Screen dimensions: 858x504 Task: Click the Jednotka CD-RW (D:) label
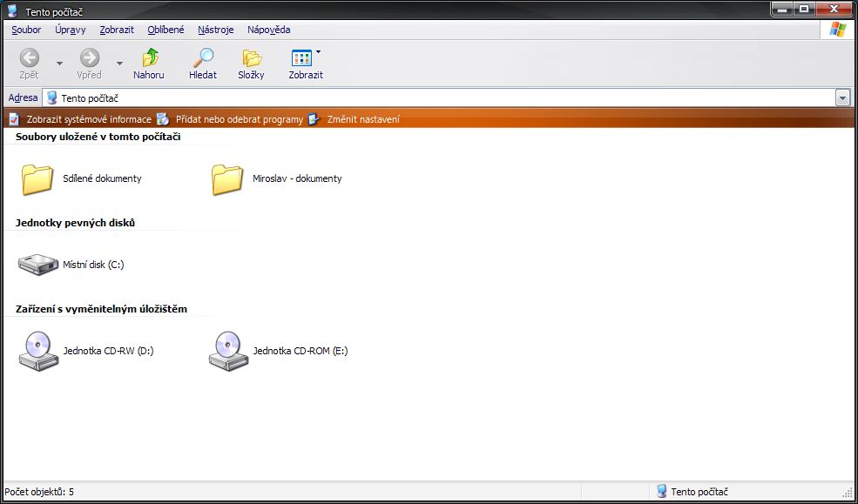pos(108,351)
